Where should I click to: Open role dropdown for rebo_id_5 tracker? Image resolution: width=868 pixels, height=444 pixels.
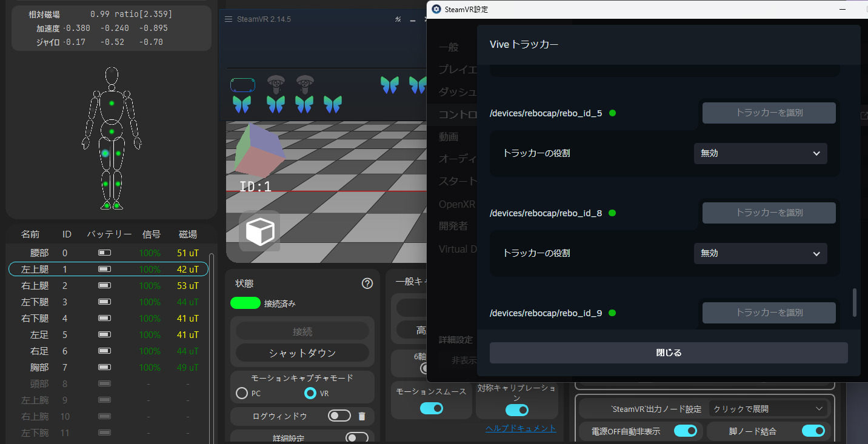click(x=760, y=153)
